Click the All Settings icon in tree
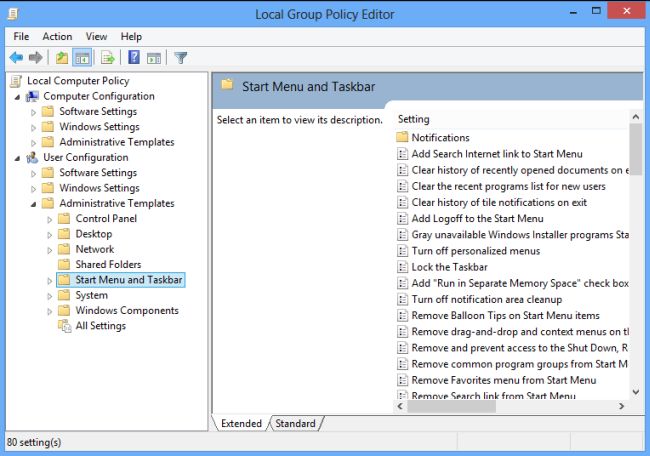This screenshot has height=456, width=650. coord(64,326)
